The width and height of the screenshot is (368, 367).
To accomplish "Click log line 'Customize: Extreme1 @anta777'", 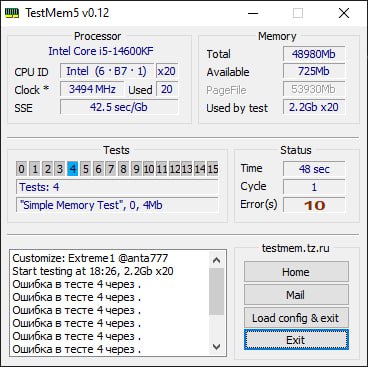I will click(x=90, y=258).
